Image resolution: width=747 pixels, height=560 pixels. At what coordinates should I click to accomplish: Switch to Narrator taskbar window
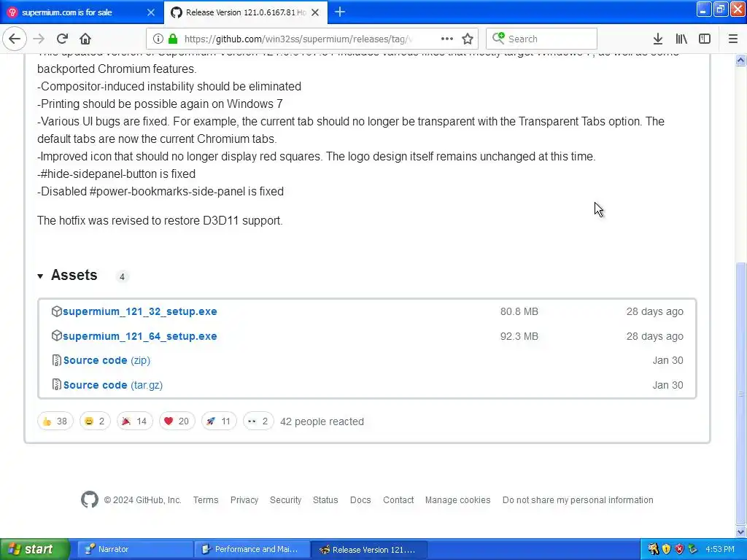point(135,550)
